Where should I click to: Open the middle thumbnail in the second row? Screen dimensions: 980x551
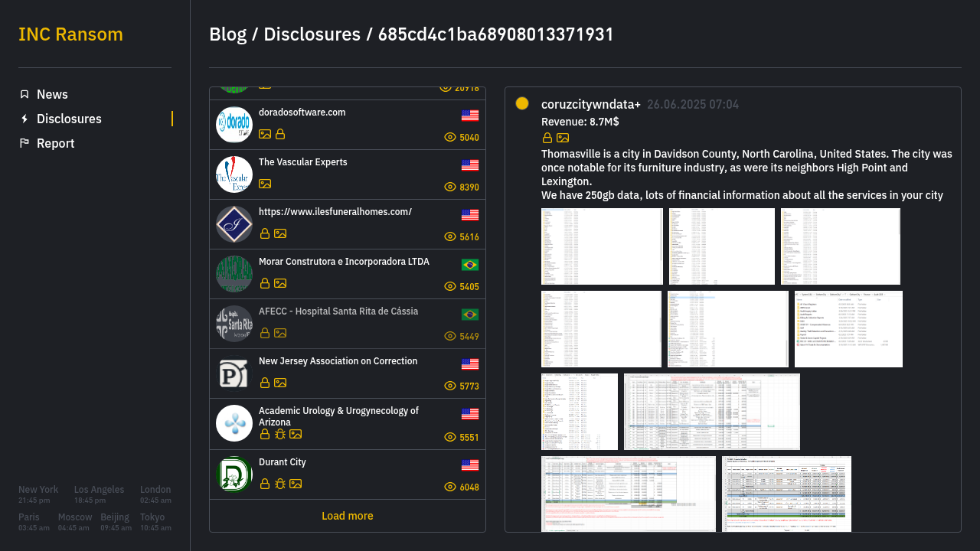(x=728, y=329)
